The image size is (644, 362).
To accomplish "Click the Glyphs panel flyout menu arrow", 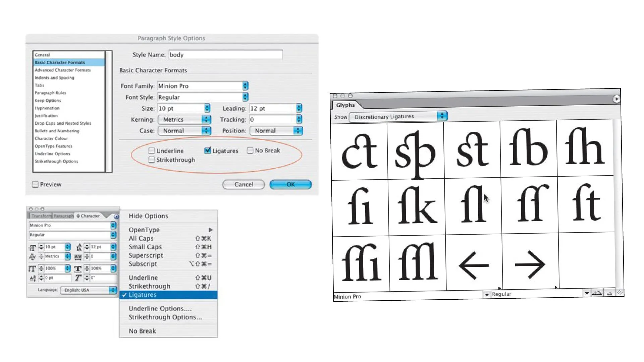I will 616,99.
